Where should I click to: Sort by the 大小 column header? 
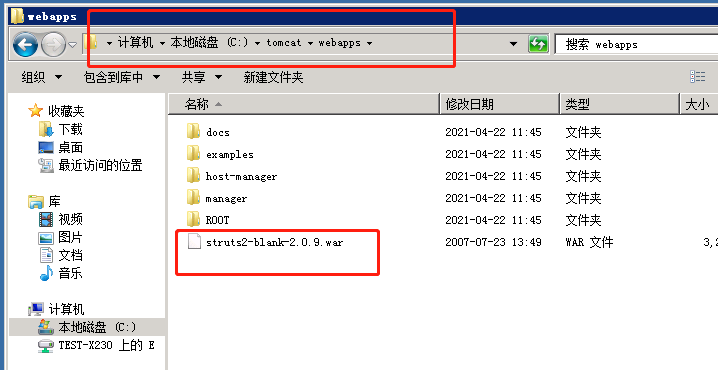pyautogui.click(x=699, y=104)
